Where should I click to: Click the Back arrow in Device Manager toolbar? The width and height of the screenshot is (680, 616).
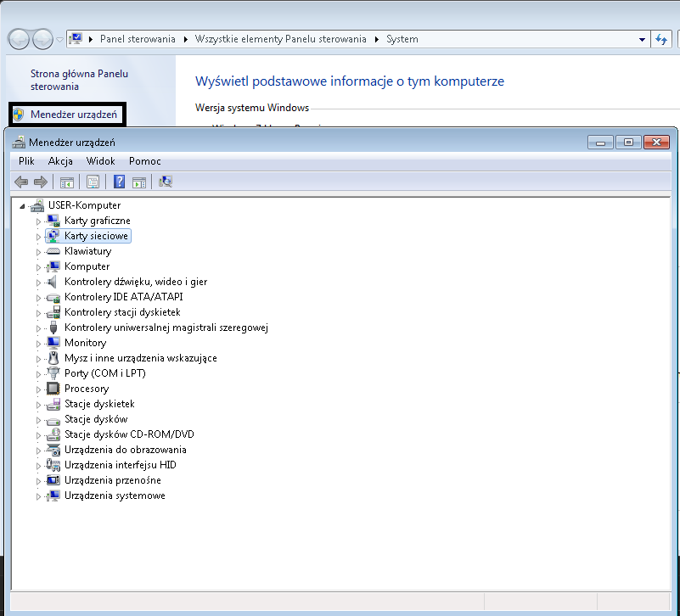[x=21, y=182]
